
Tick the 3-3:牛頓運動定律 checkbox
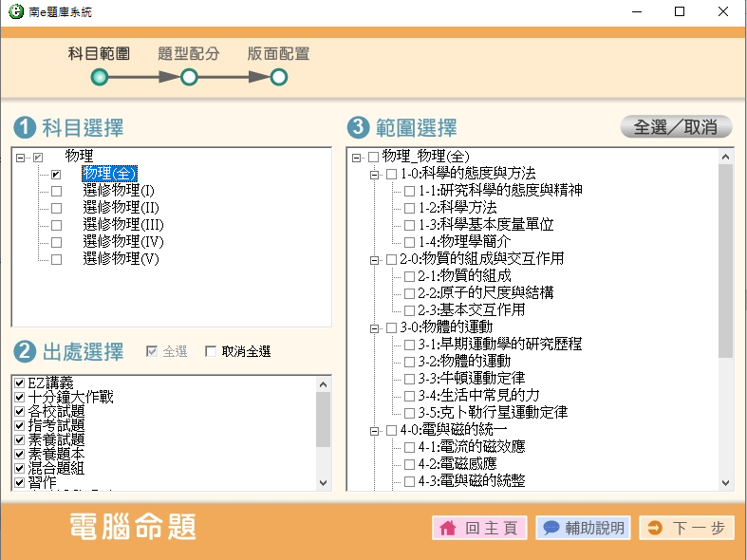tap(409, 379)
